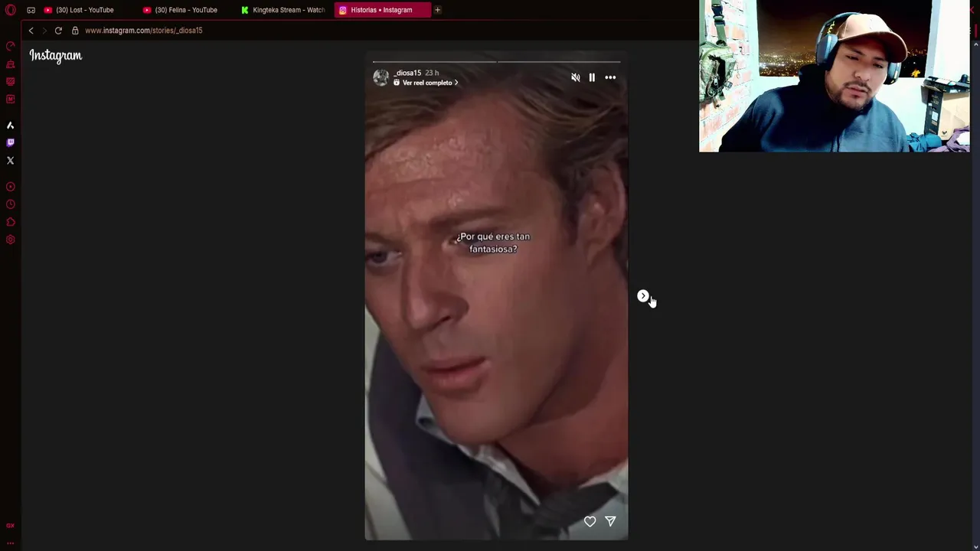The height and width of the screenshot is (551, 980).
Task: Click the webcam overlay feed
Action: pos(835,76)
